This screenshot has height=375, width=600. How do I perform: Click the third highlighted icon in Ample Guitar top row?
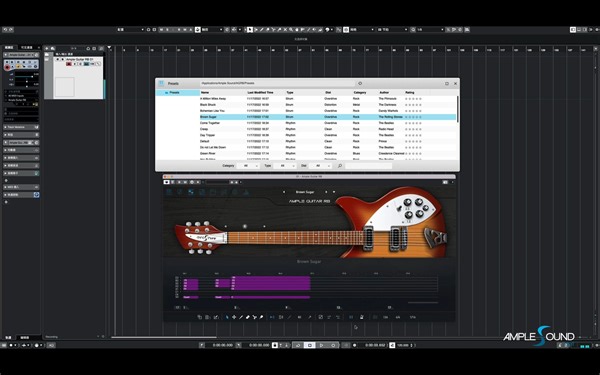(191, 192)
